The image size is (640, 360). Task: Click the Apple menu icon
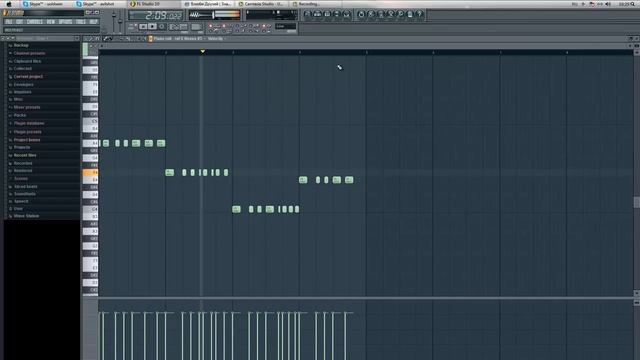[x=9, y=4]
